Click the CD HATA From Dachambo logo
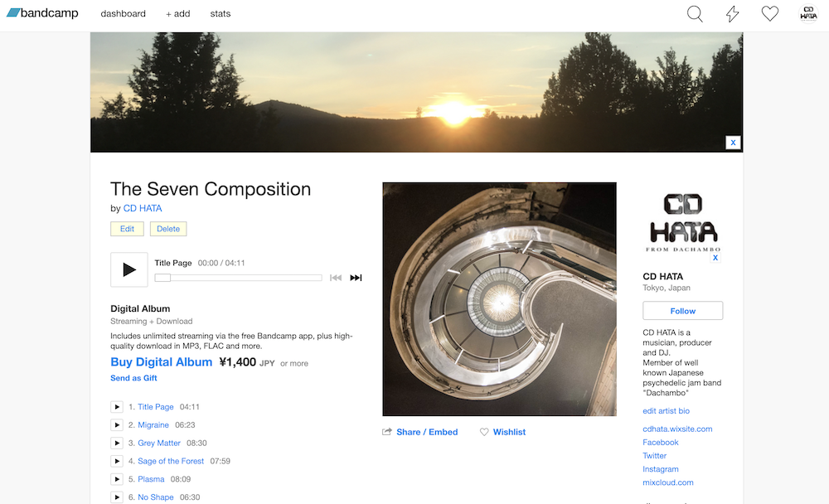This screenshot has height=504, width=829. pos(683,223)
